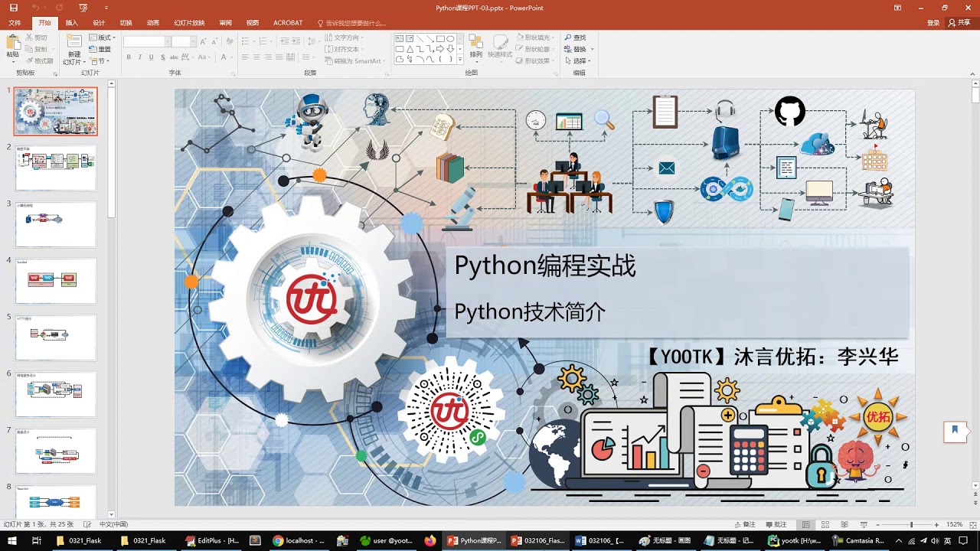Select the triangle shape in shapes gallery
Screen dimensions: 980x551
point(410,48)
